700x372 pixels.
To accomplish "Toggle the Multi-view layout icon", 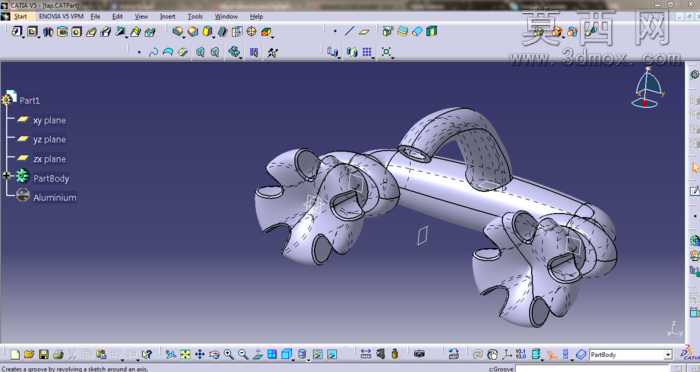I will point(272,355).
